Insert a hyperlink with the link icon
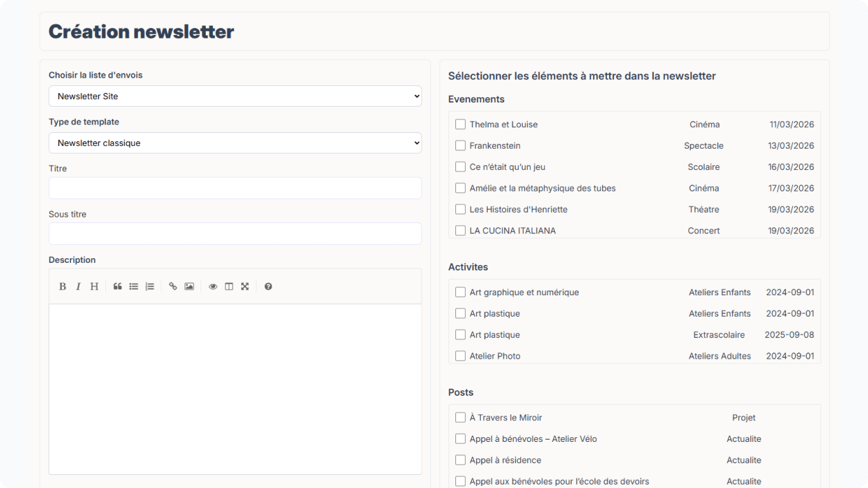The width and height of the screenshot is (868, 488). coord(173,286)
